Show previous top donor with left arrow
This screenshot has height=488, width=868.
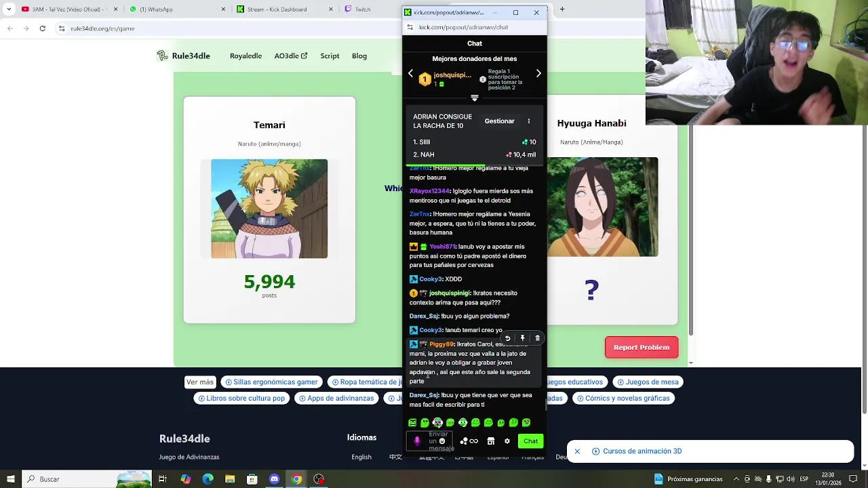(x=410, y=73)
